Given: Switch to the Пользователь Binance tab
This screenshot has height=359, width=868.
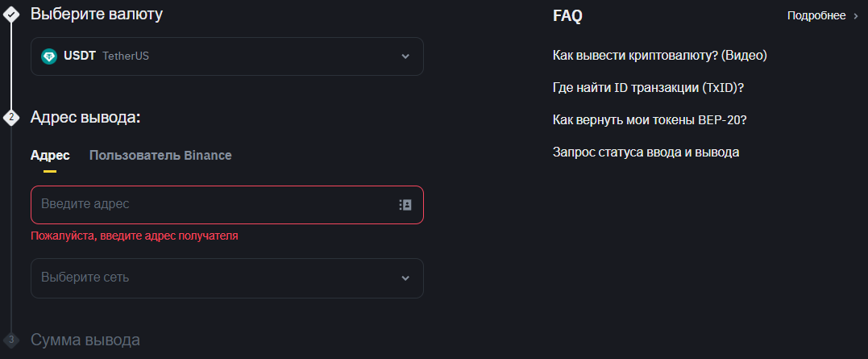Looking at the screenshot, I should pyautogui.click(x=160, y=156).
